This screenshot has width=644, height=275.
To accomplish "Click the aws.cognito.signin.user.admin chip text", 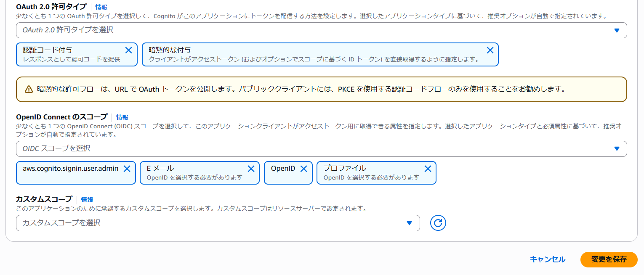I will click(71, 168).
